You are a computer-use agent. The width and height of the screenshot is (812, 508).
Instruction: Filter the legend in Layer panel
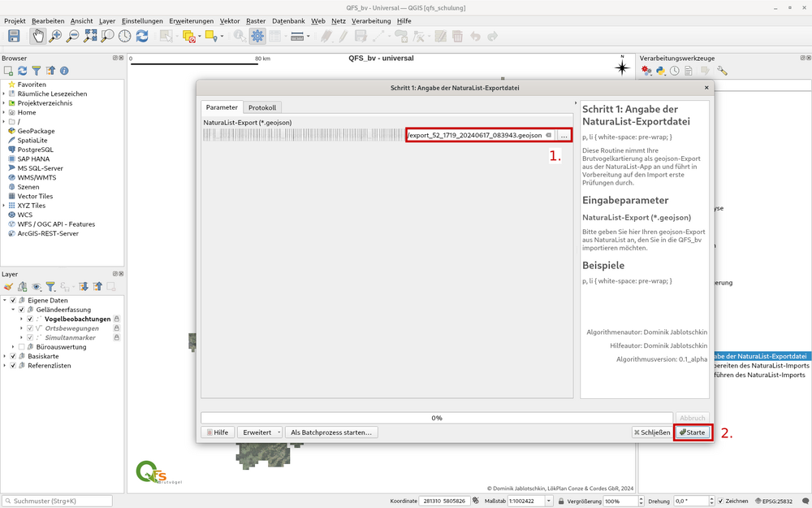[50, 287]
